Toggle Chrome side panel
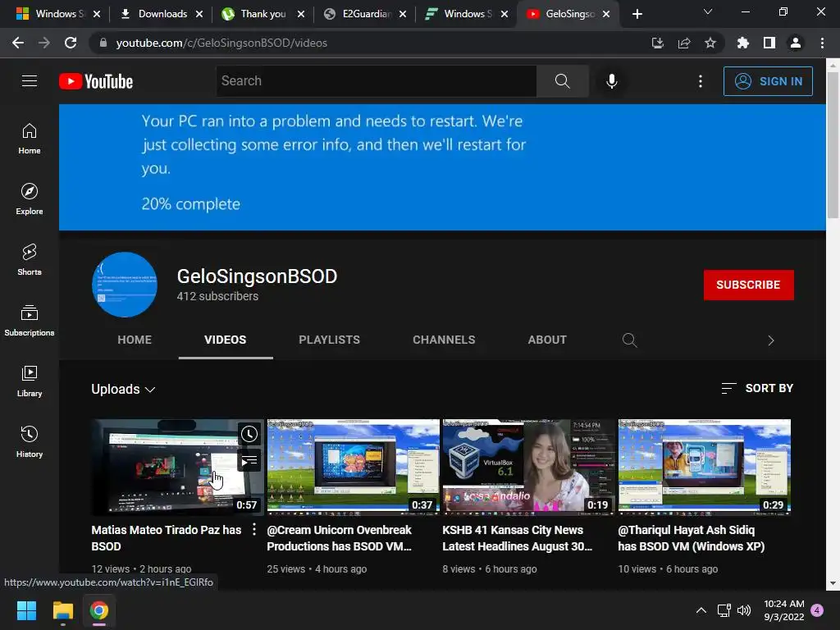Screen dimensions: 840x630 (769, 43)
